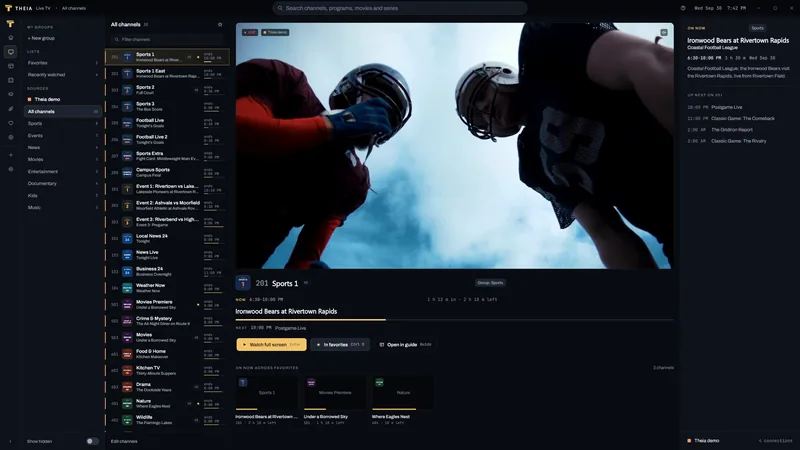This screenshot has height=450, width=800.
Task: Open the Home icon in the sidebar
Action: point(11,38)
